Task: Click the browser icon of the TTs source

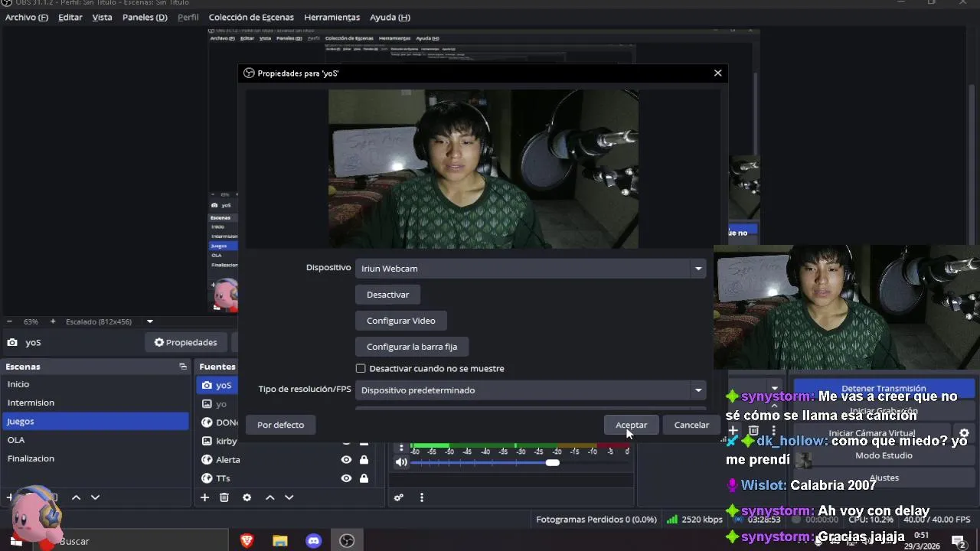Action: pyautogui.click(x=207, y=478)
